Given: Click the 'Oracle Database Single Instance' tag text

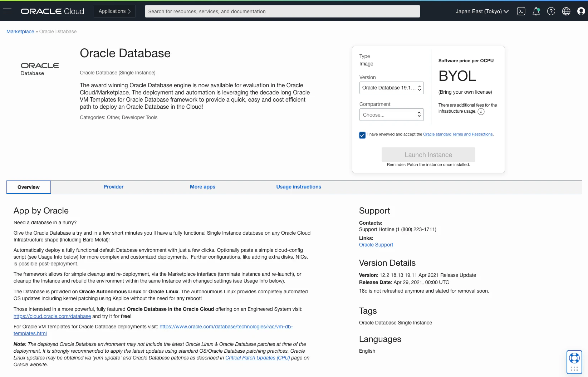Looking at the screenshot, I should tap(396, 323).
